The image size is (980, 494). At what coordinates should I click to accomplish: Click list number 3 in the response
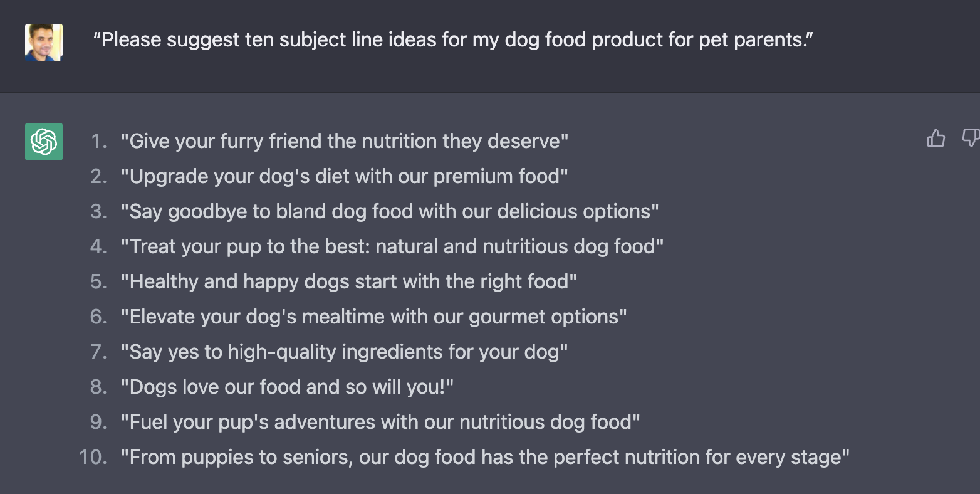[x=99, y=211]
